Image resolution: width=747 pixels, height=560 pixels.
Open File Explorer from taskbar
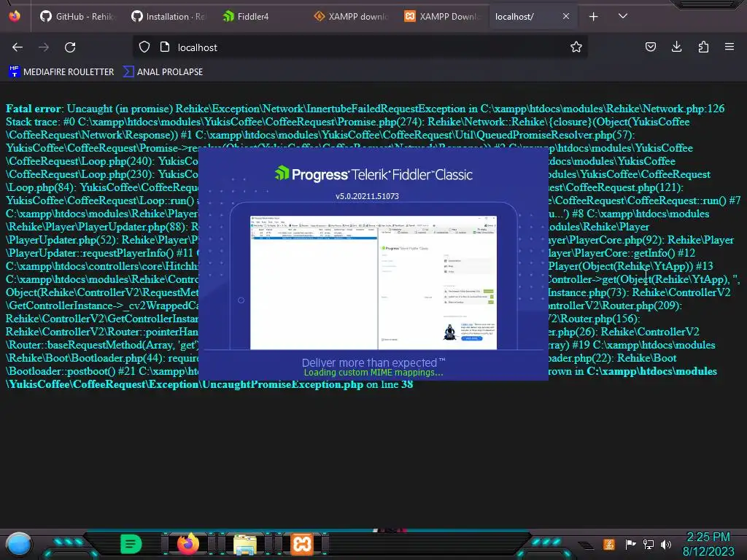245,544
